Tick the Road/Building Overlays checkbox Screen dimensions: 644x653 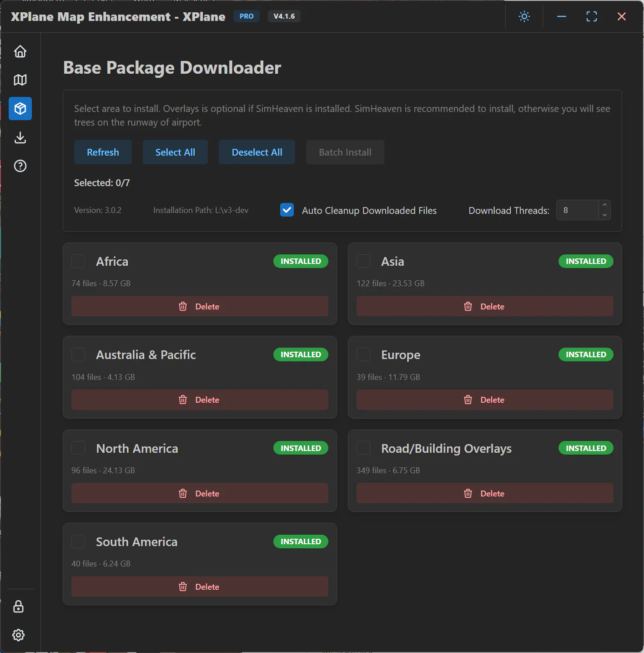363,448
